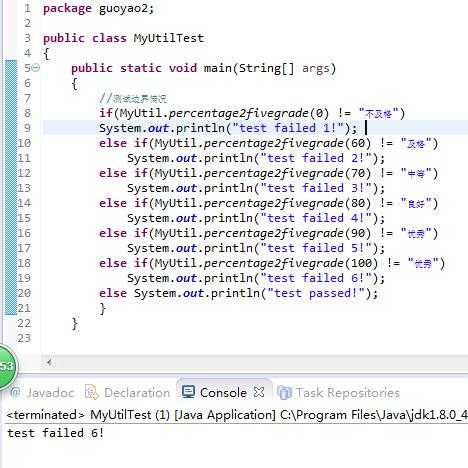Click "test failed 5!" string literal
The width and height of the screenshot is (468, 468).
[x=316, y=248]
